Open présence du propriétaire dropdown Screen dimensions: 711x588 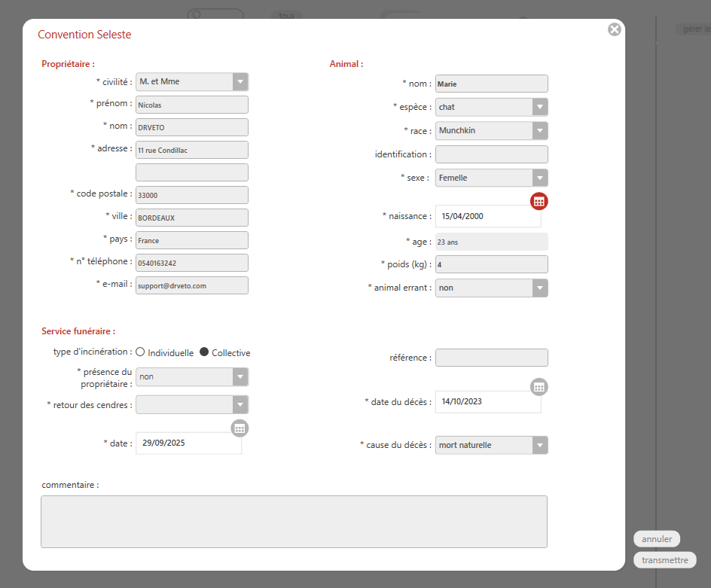(x=240, y=376)
